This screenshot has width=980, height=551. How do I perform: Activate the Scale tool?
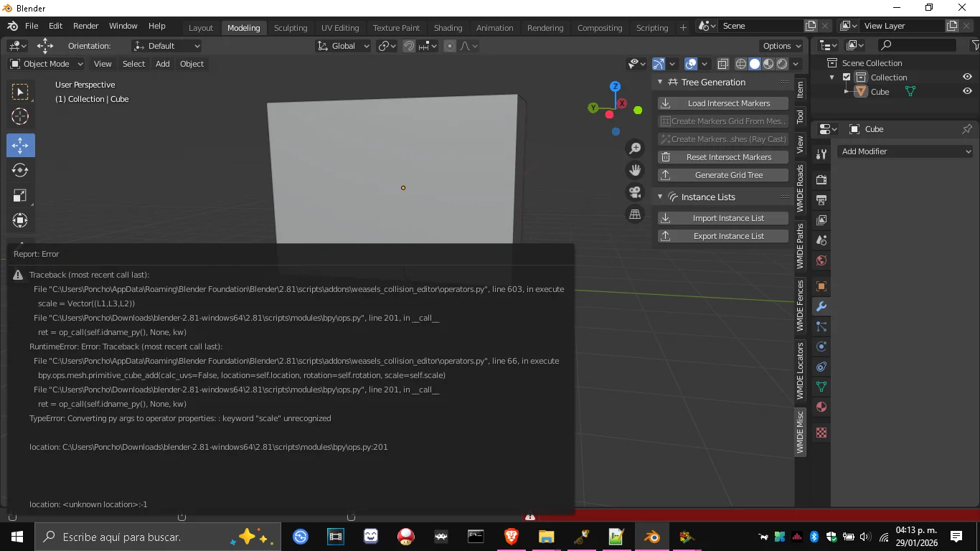click(x=20, y=196)
